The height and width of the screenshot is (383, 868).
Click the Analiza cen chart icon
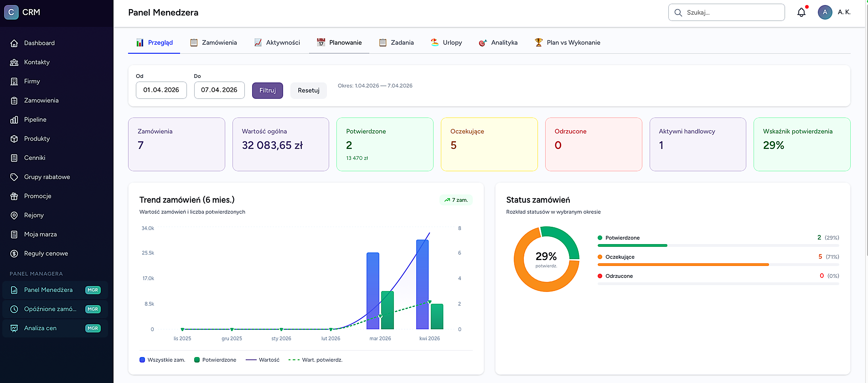(x=14, y=328)
